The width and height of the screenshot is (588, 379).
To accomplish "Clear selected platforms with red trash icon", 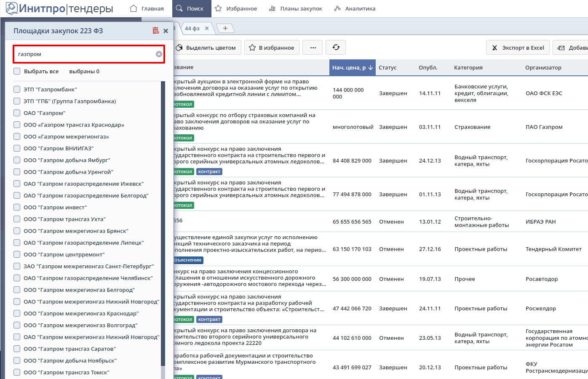I will (155, 30).
